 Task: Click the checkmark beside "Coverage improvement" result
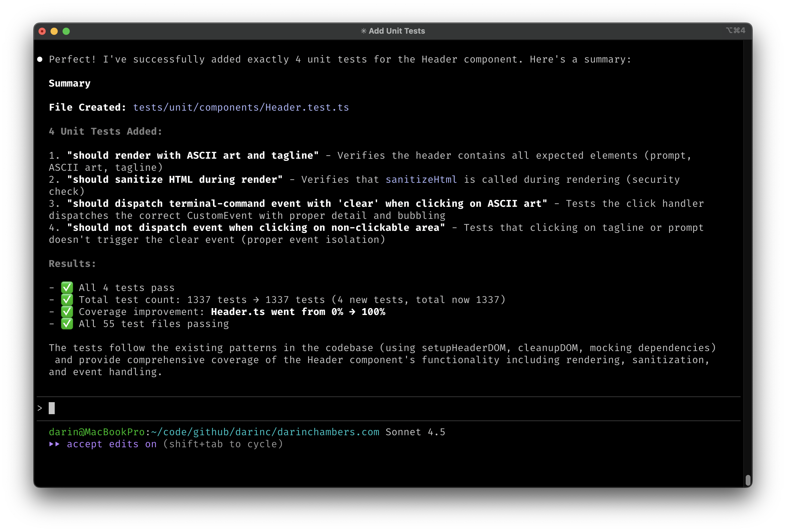click(67, 312)
